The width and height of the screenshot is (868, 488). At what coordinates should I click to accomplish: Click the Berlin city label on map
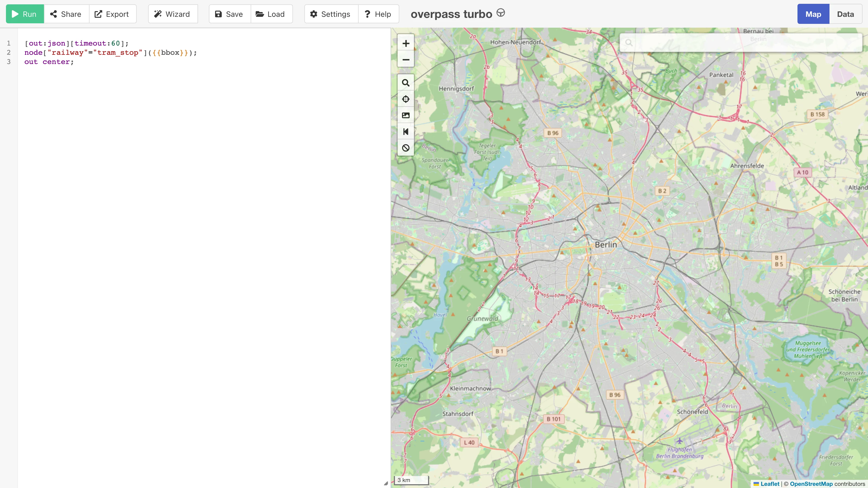click(x=606, y=245)
